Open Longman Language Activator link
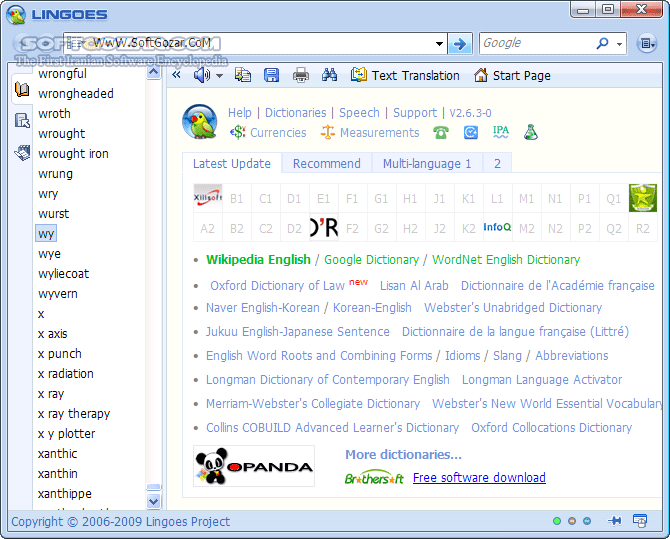Image resolution: width=670 pixels, height=539 pixels. (x=542, y=380)
